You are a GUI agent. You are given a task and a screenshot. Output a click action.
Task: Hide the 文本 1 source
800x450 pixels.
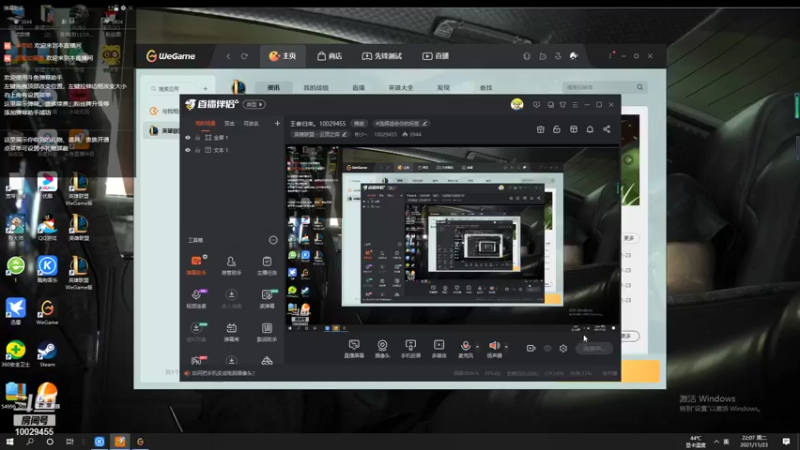pyautogui.click(x=188, y=150)
